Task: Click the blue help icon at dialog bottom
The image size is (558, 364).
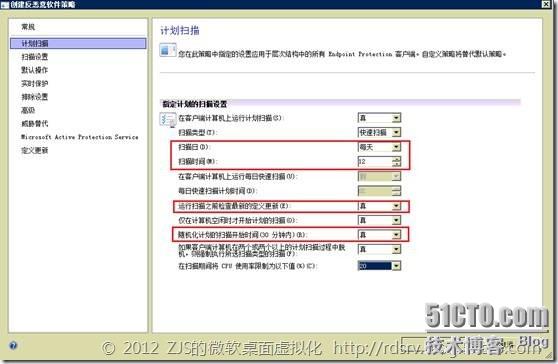Action: [13, 345]
